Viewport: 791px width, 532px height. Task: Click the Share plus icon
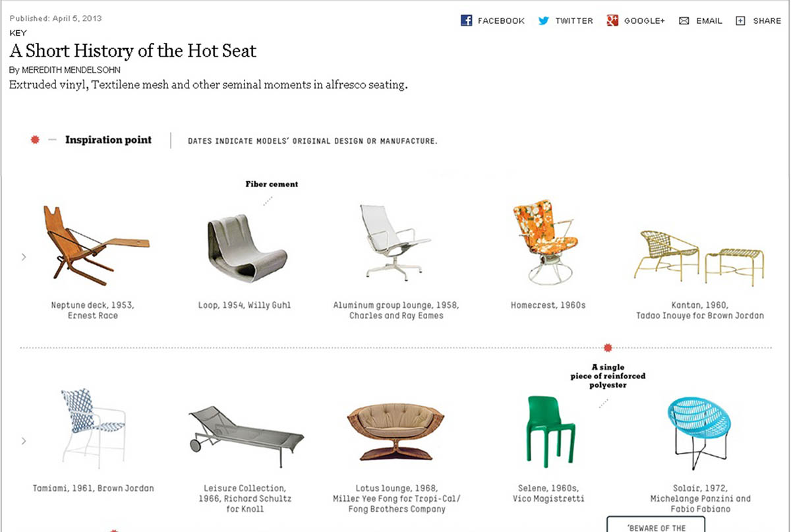(740, 21)
